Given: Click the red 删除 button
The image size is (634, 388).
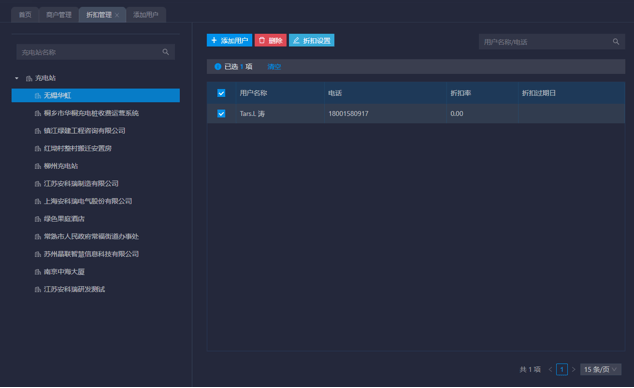Looking at the screenshot, I should point(271,40).
